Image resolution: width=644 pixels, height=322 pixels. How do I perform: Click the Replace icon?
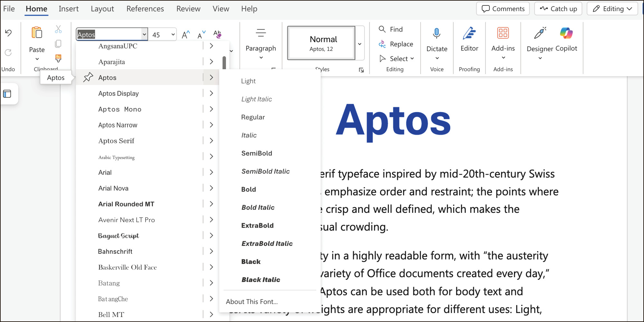[382, 44]
